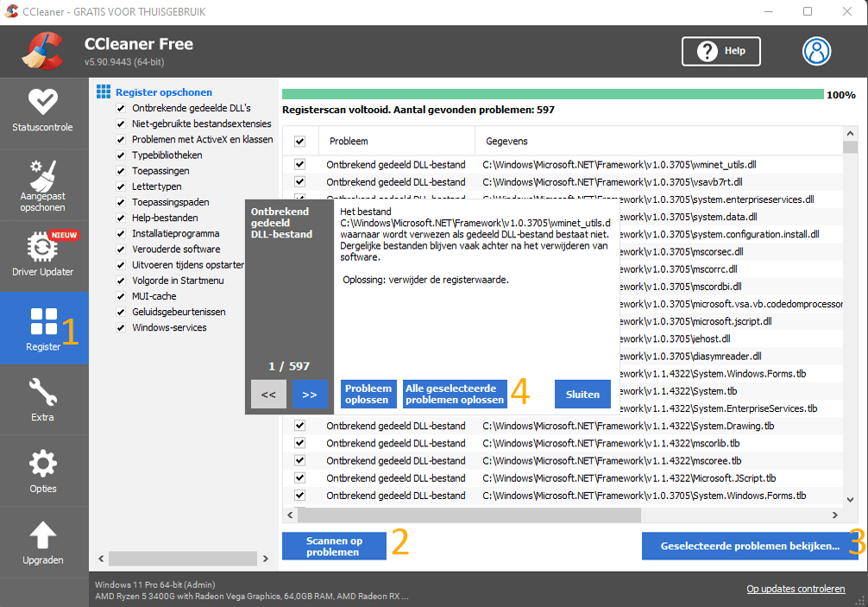Toggle Niet-gebruikte bestandsextensies checkbox

click(x=121, y=123)
